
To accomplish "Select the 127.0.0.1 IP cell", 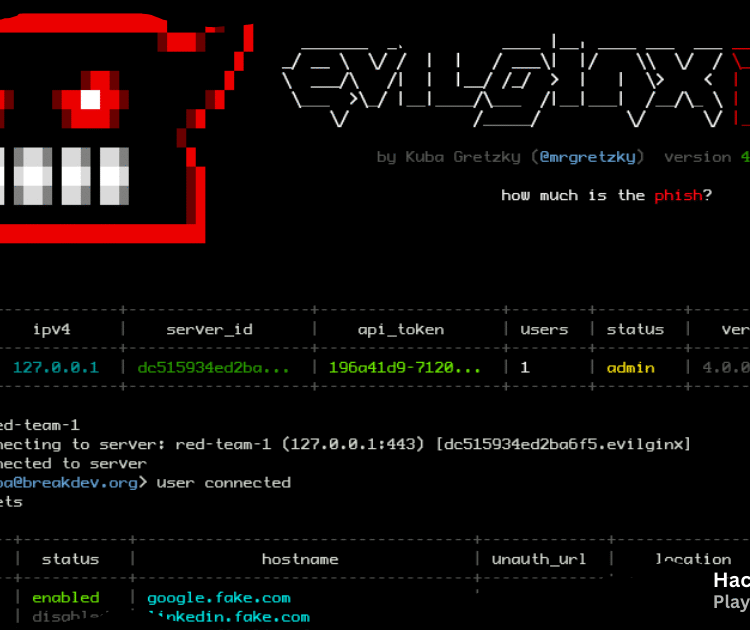I will [56, 367].
